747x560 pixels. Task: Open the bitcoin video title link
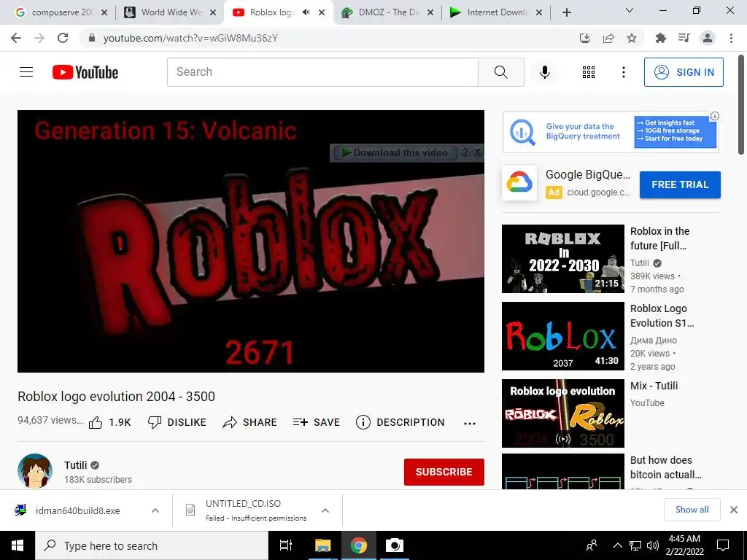click(x=665, y=467)
